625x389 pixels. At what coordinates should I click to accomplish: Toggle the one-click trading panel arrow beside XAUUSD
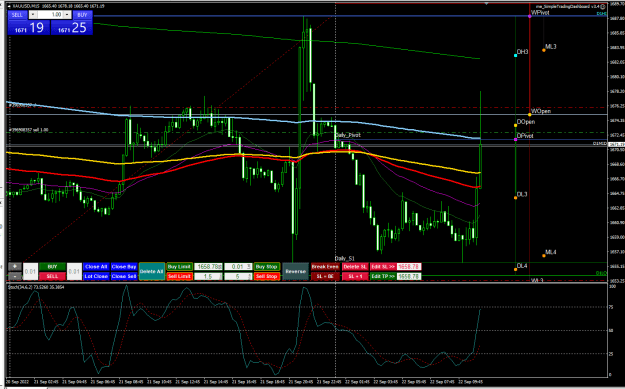[x=10, y=6]
